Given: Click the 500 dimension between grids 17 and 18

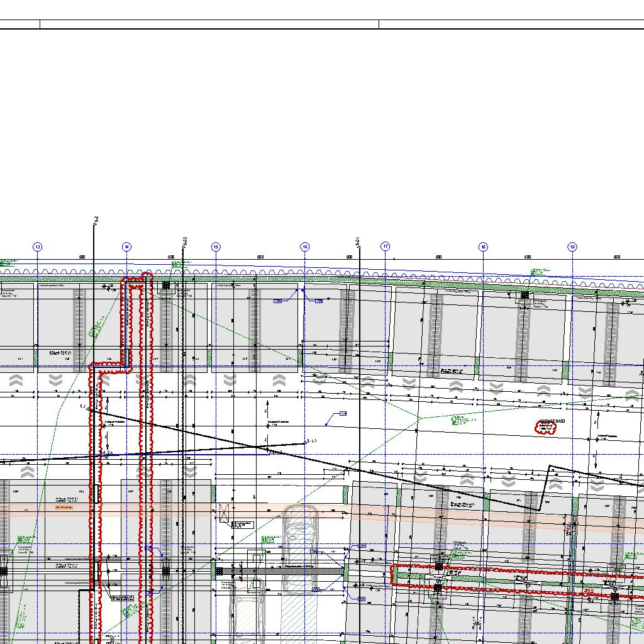Looking at the screenshot, I should tap(438, 257).
